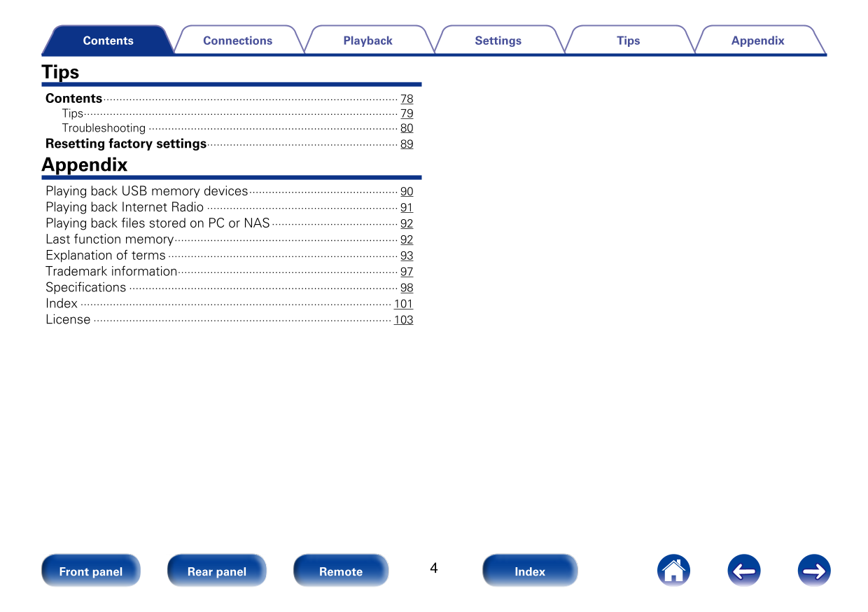Open Playing back USB memory devices link

click(x=407, y=192)
